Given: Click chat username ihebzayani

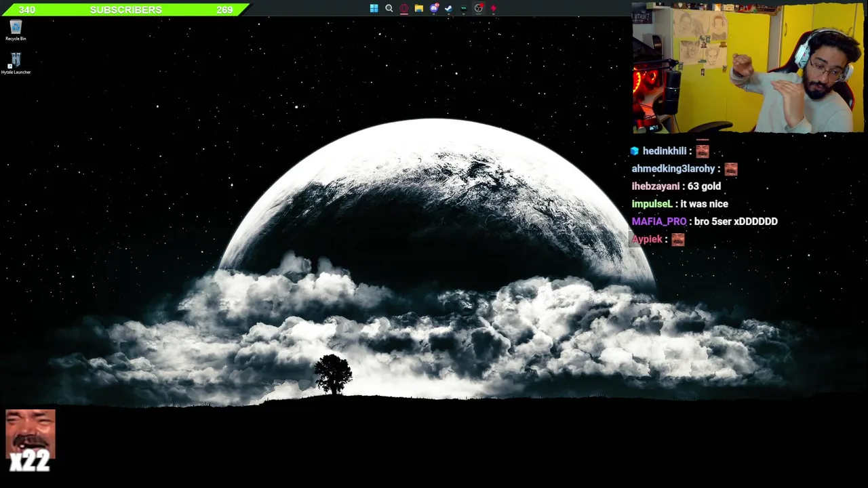Looking at the screenshot, I should click(655, 186).
